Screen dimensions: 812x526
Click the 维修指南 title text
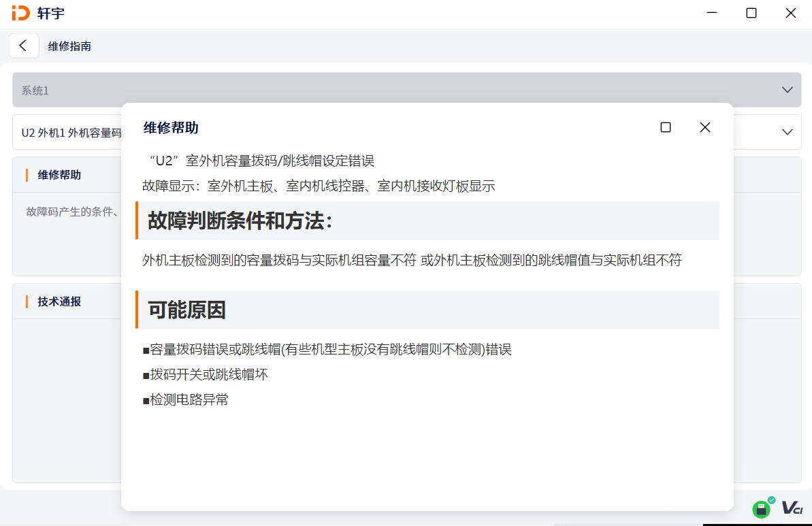tap(68, 46)
